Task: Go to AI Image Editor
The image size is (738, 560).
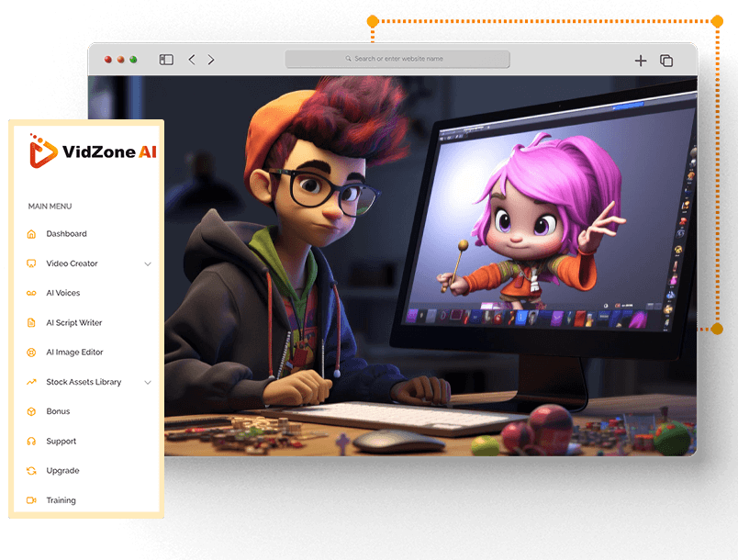Action: (x=74, y=352)
